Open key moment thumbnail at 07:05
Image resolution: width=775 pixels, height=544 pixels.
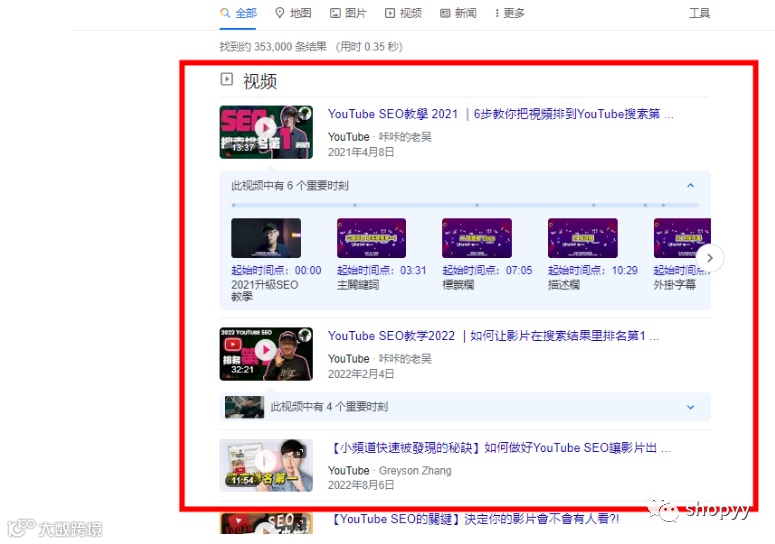click(477, 238)
